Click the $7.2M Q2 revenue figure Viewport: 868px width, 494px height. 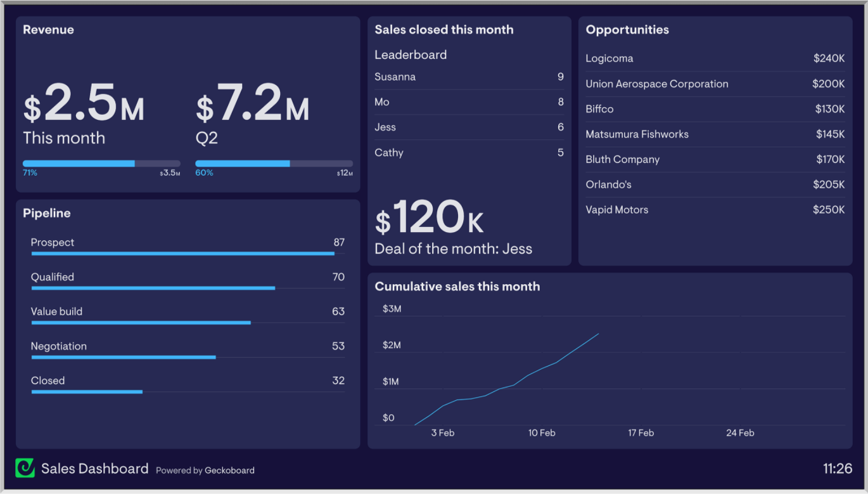(252, 103)
